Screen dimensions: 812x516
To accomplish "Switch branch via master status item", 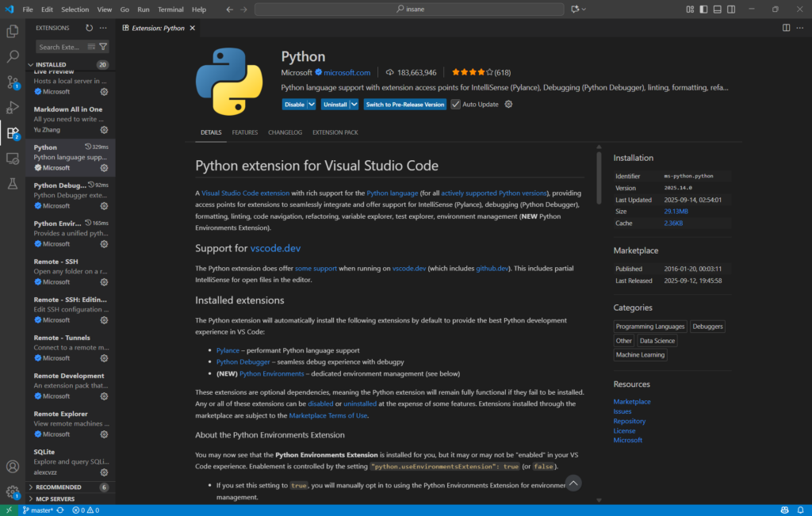I will click(x=38, y=510).
